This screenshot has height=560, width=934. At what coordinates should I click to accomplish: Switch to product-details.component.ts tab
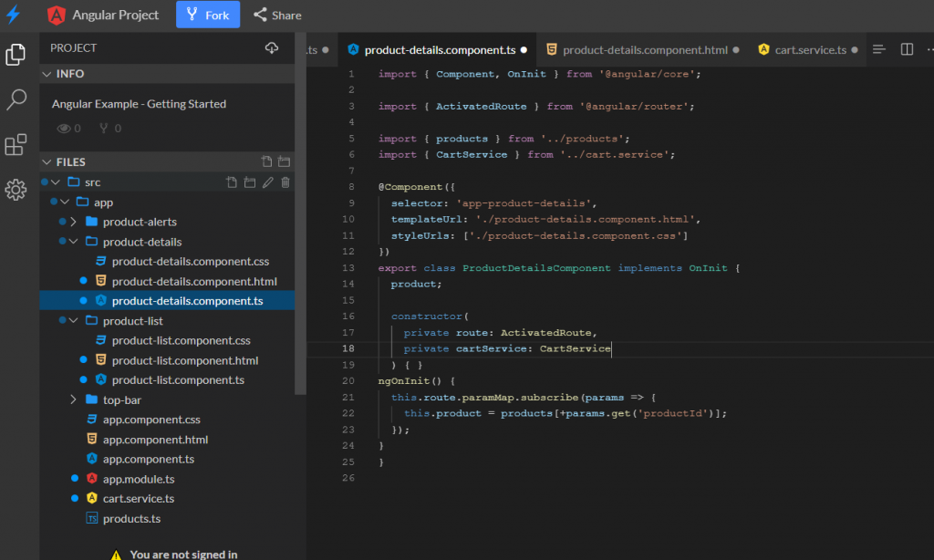[437, 49]
